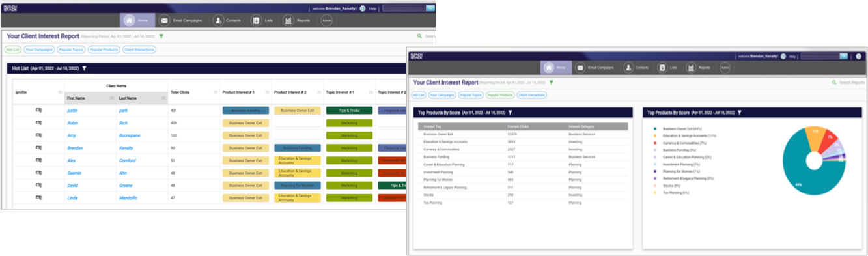The width and height of the screenshot is (868, 256).
Task: Click Interest Clicks header in products table
Action: pos(519,126)
